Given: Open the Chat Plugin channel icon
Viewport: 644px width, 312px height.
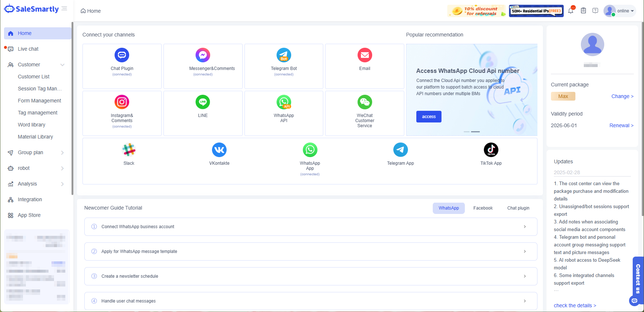Looking at the screenshot, I should (x=122, y=55).
